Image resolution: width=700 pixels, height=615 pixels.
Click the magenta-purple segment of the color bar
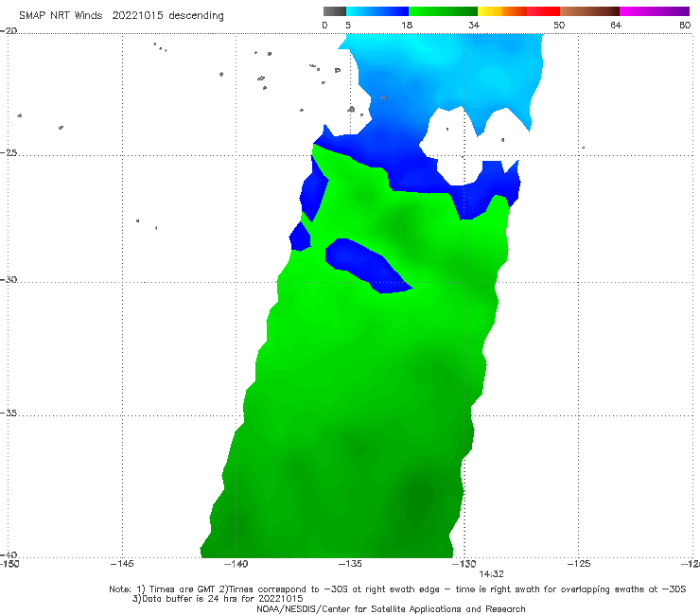pyautogui.click(x=655, y=11)
